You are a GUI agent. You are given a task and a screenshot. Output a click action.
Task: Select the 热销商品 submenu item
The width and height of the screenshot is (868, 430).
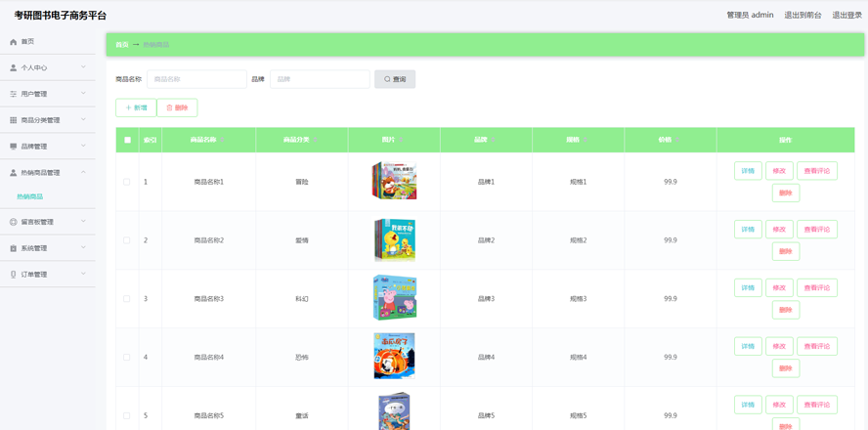[30, 196]
